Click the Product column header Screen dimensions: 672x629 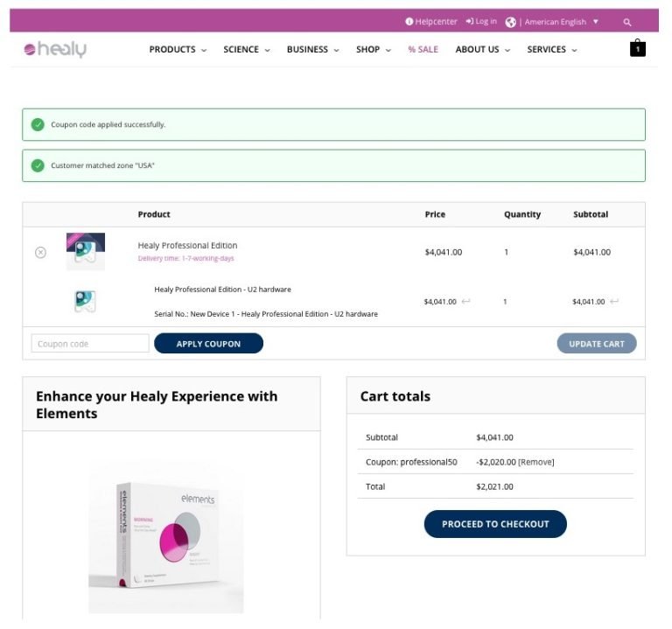click(154, 214)
